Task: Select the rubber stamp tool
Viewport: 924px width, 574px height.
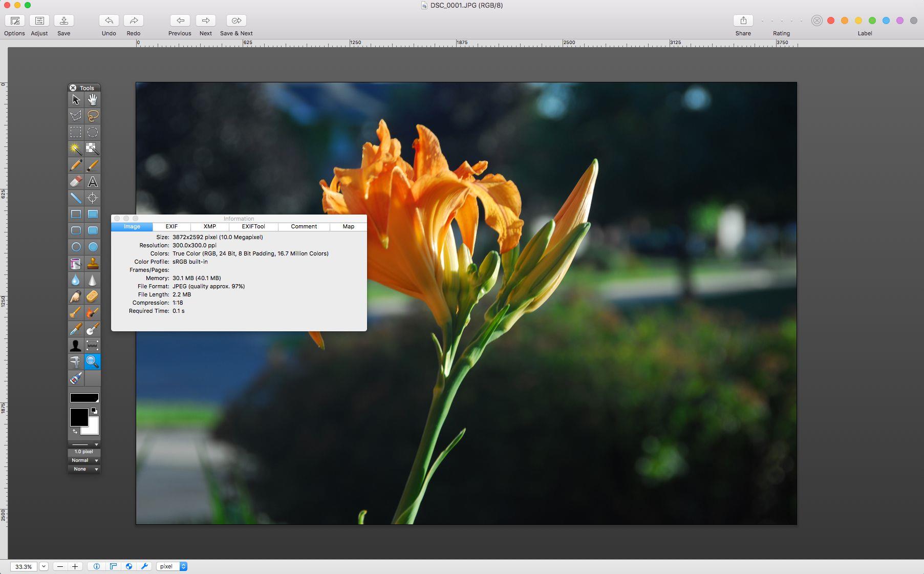Action: [x=93, y=263]
